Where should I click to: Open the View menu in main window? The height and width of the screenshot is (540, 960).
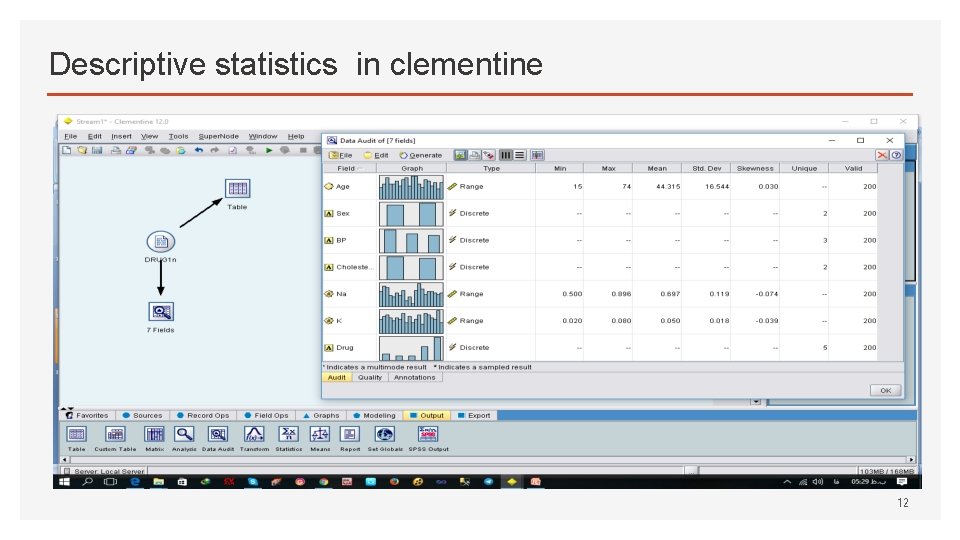(x=149, y=136)
